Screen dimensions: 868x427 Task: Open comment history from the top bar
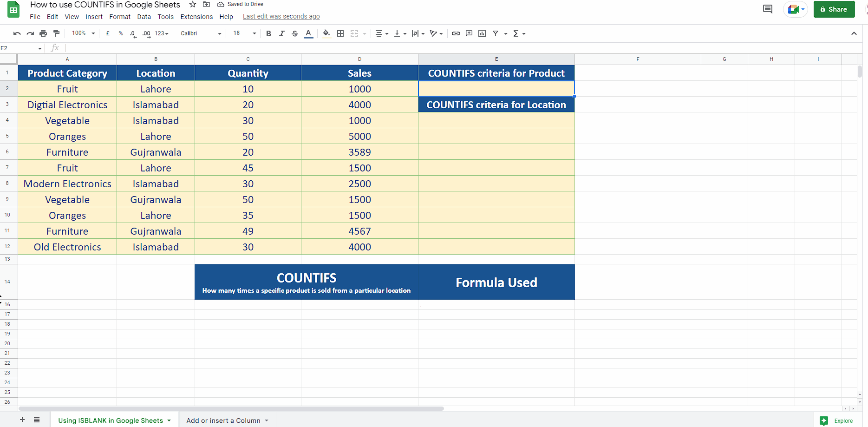pos(767,8)
